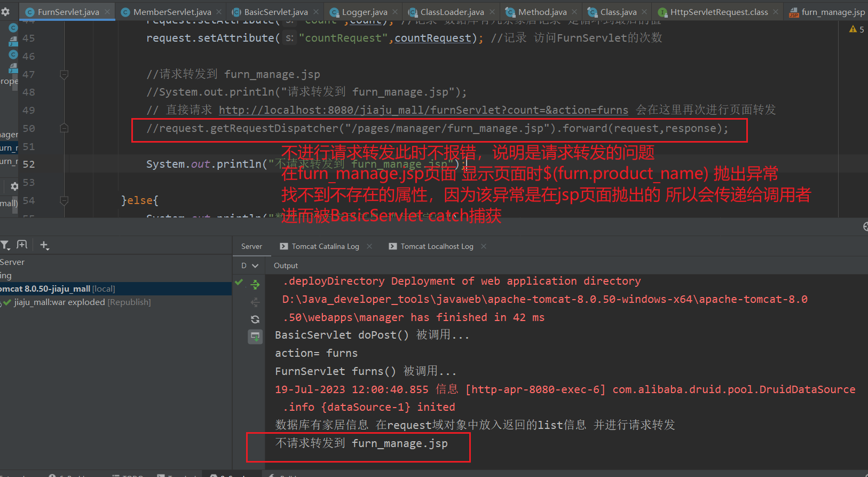868x477 pixels.
Task: Click the add service plus icon
Action: click(x=44, y=245)
